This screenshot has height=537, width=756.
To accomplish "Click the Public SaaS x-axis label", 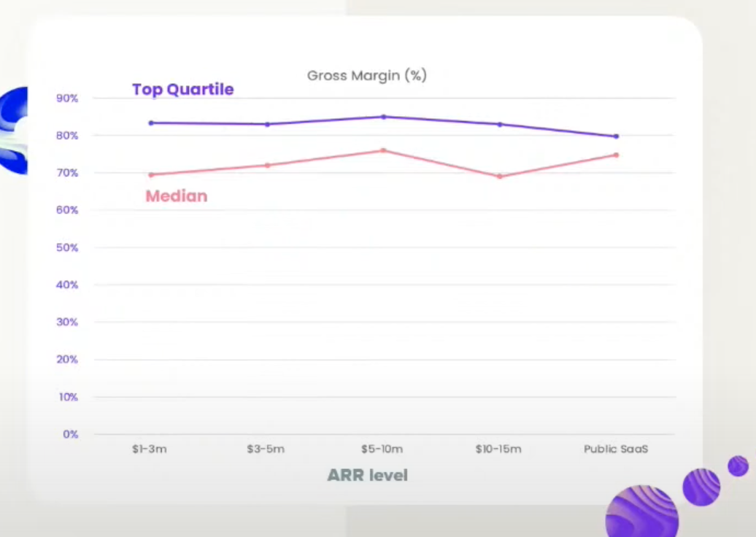I will pyautogui.click(x=616, y=449).
